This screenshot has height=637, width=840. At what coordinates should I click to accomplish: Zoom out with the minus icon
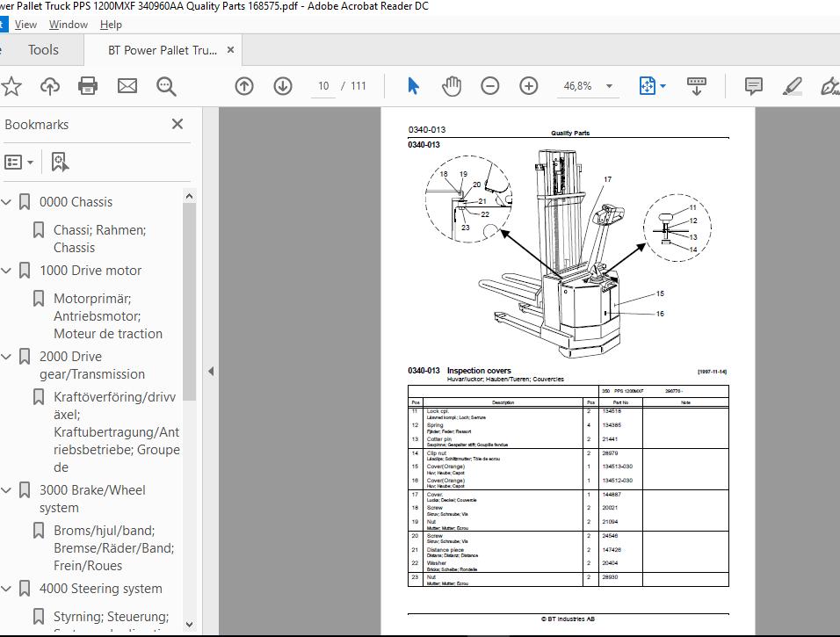click(x=489, y=86)
